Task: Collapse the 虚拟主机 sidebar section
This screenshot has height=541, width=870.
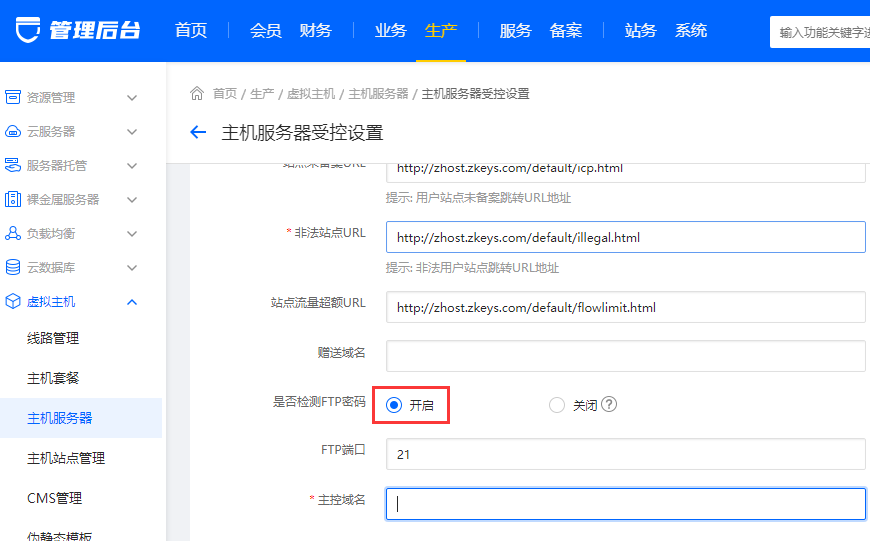Action: [132, 302]
